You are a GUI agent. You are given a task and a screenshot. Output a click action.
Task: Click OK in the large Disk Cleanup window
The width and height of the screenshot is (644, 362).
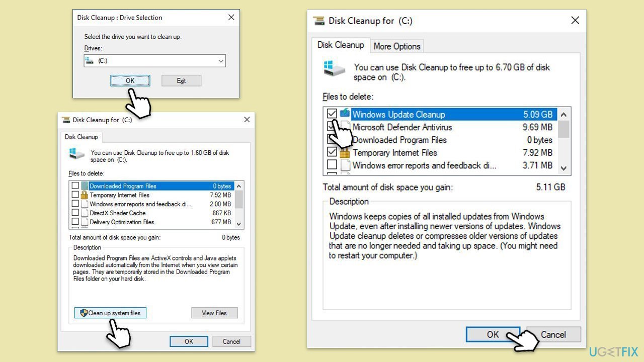(x=493, y=334)
